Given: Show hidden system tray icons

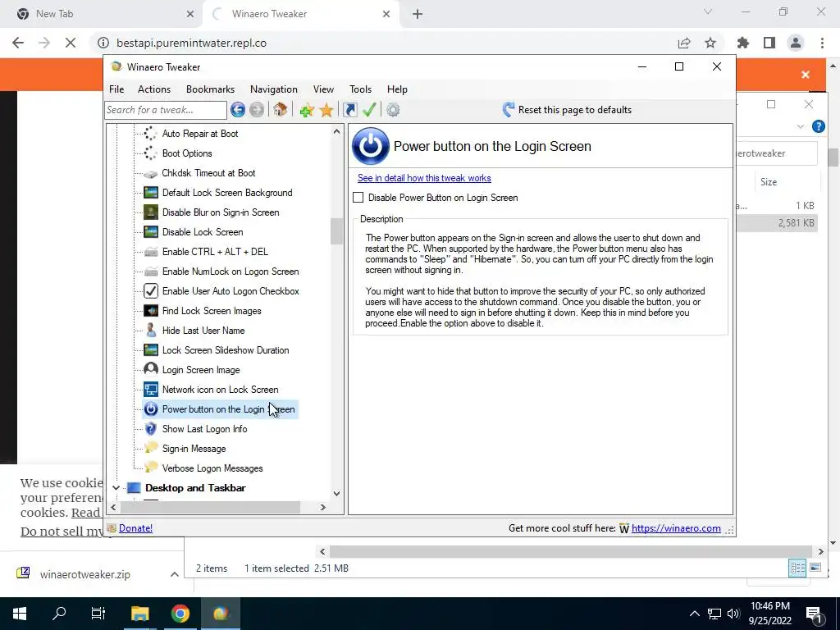Looking at the screenshot, I should (x=694, y=614).
